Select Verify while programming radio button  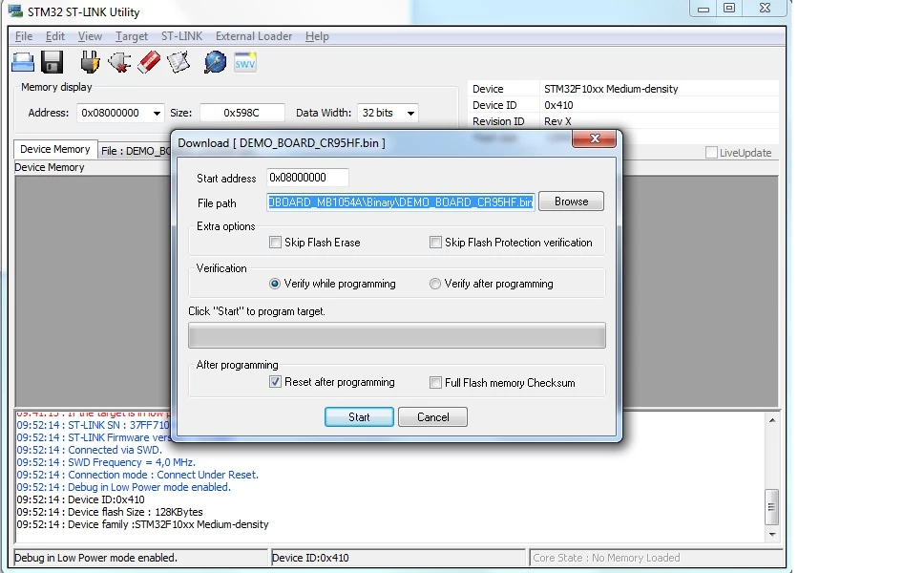pos(275,284)
